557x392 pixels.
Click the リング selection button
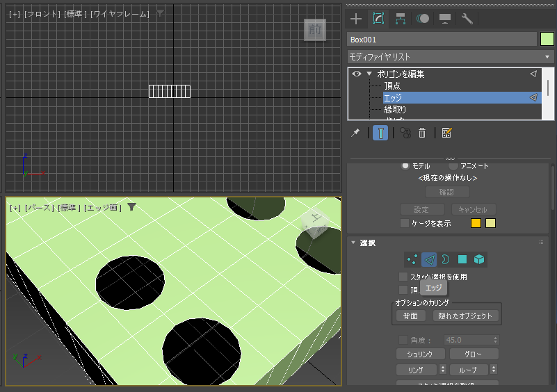[x=417, y=370]
